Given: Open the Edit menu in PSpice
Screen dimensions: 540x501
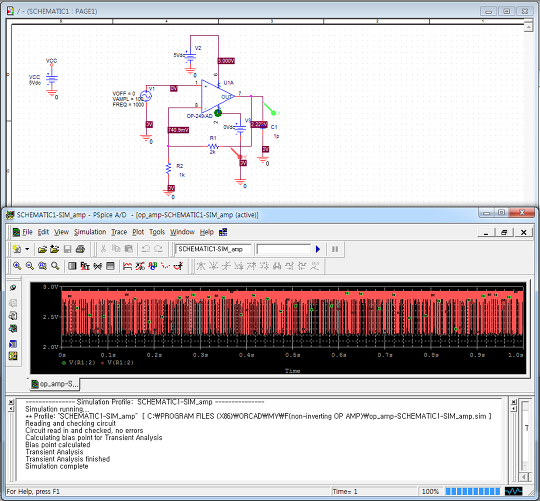Looking at the screenshot, I should (x=43, y=232).
